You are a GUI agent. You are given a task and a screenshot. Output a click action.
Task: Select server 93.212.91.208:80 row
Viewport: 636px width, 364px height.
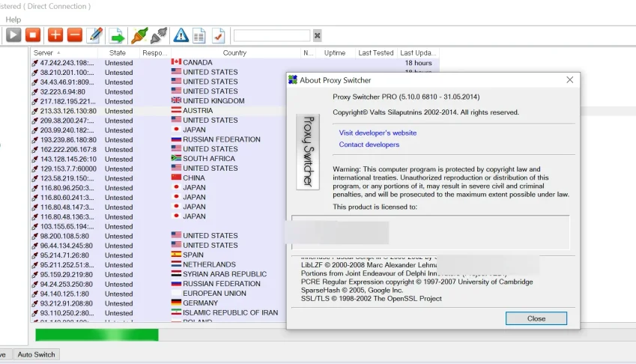click(158, 303)
